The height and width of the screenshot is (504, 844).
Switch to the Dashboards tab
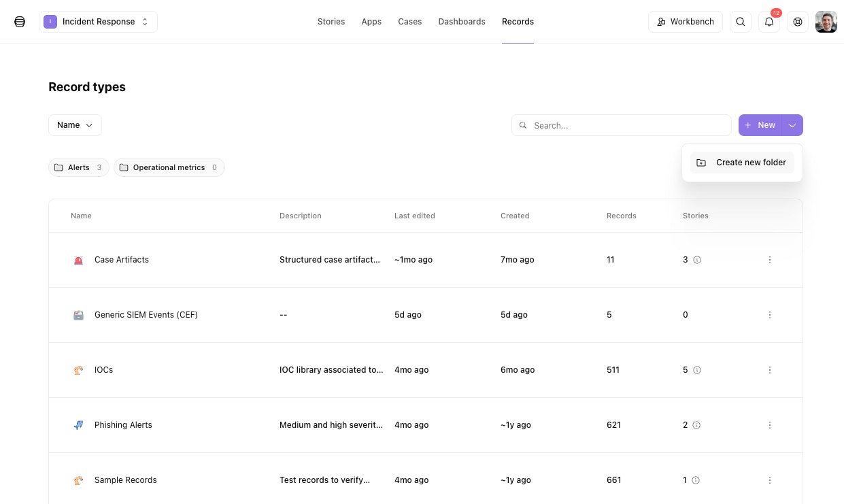462,22
